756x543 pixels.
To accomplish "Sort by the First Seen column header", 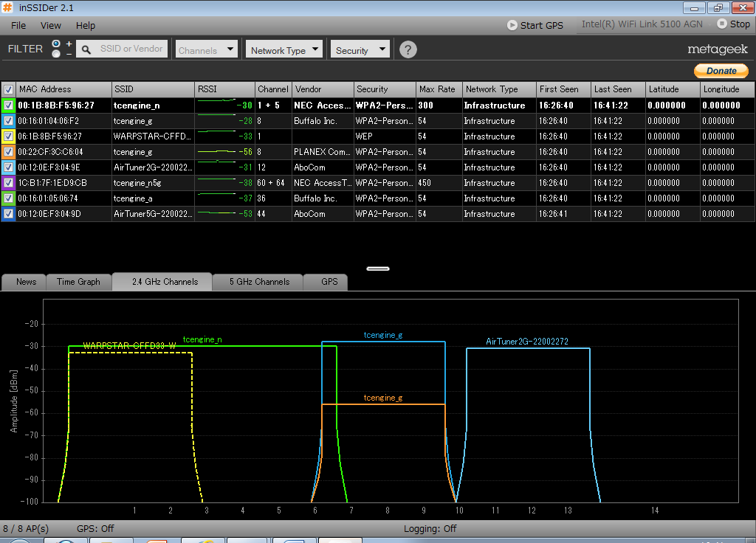I will coord(563,89).
